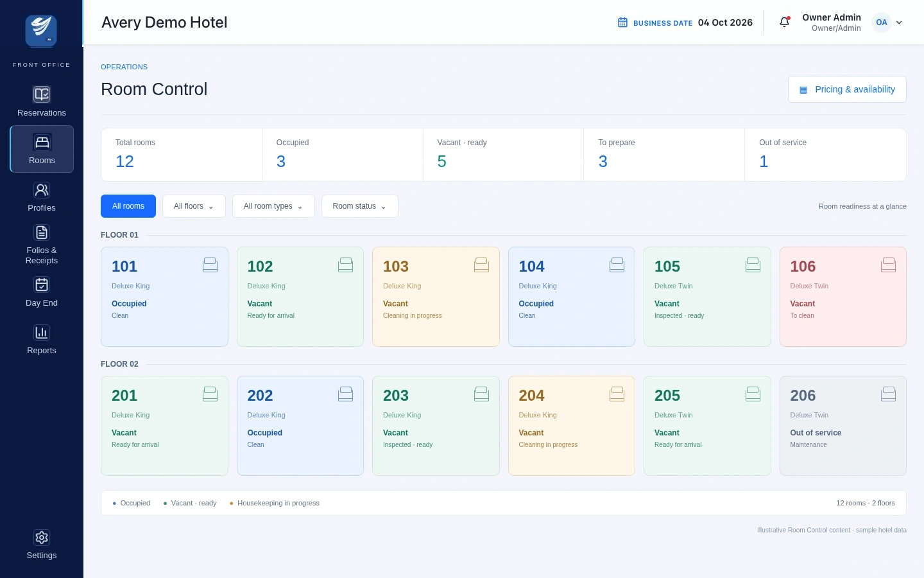Open room 102 card

click(x=300, y=297)
